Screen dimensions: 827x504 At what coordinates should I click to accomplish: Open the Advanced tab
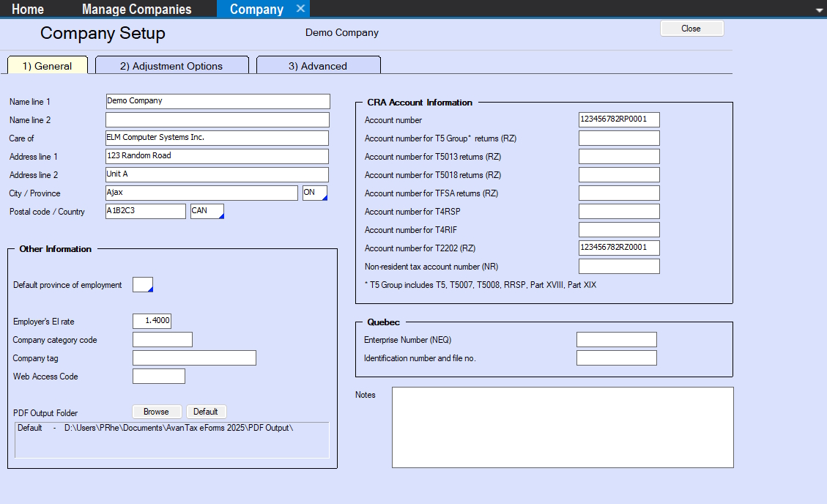point(318,66)
